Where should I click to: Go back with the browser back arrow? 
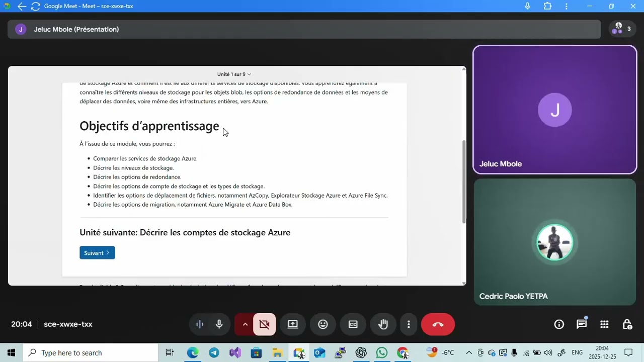tap(22, 6)
